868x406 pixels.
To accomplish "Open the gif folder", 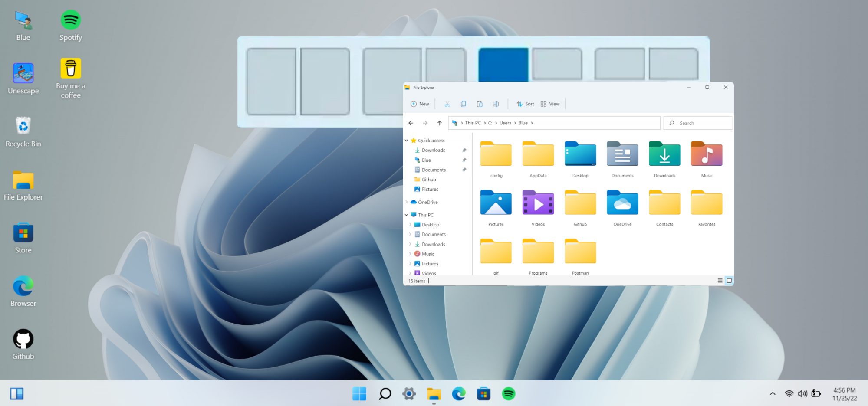I will pos(496,256).
